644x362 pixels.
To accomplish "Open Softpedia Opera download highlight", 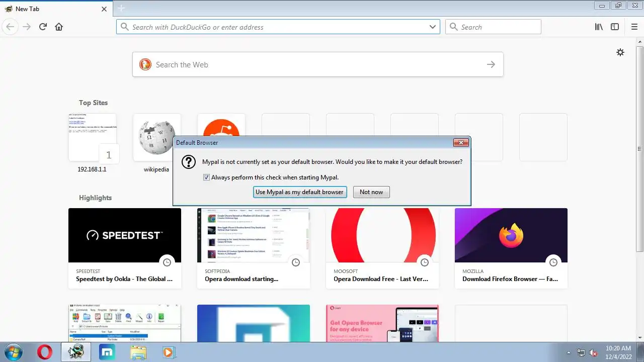I will (x=254, y=248).
